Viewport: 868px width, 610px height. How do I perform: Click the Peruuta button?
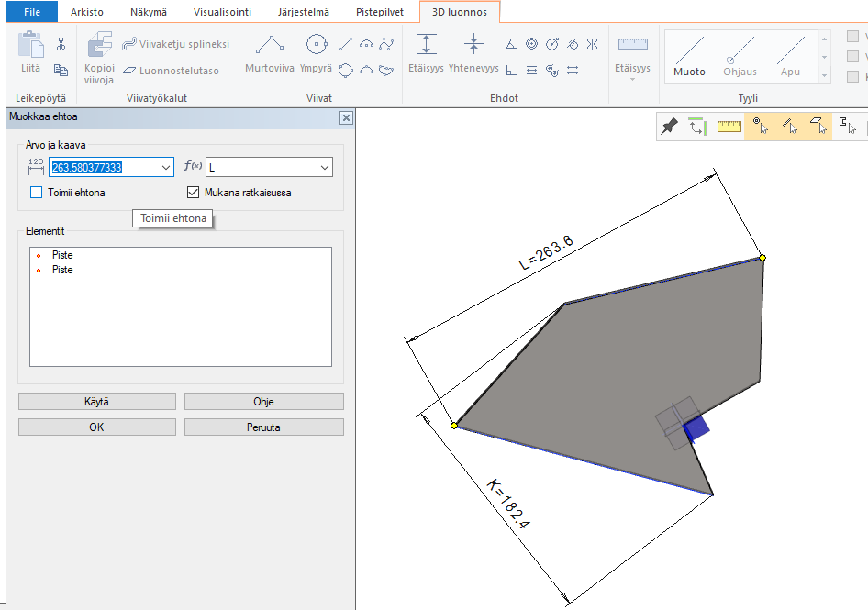pos(263,427)
